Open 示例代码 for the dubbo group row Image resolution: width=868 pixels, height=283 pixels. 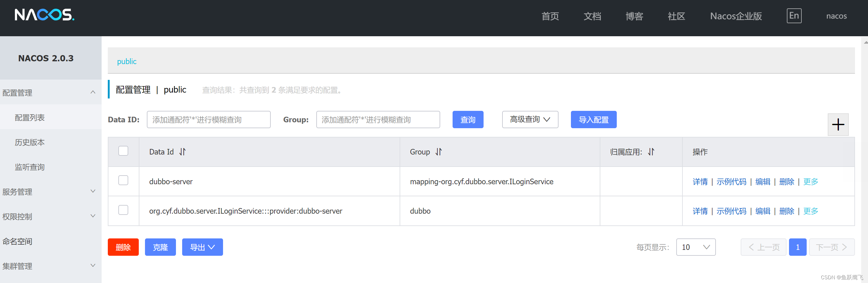[731, 211]
